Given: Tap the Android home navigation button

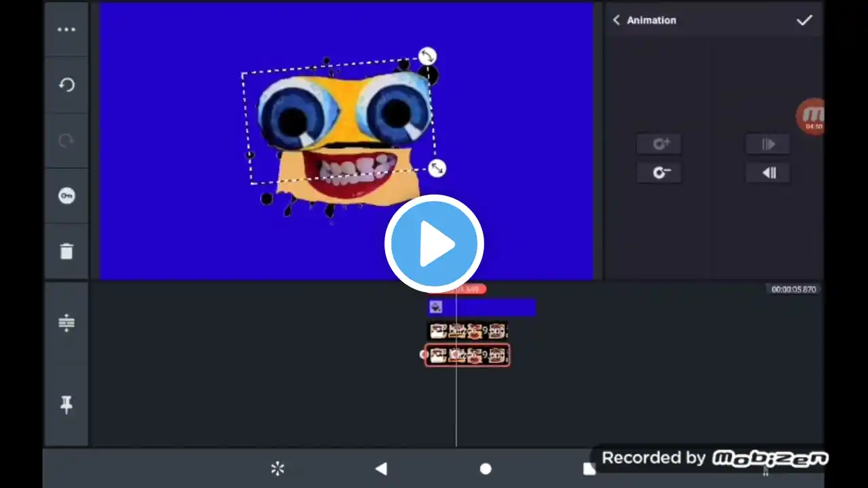Looking at the screenshot, I should pyautogui.click(x=486, y=468).
